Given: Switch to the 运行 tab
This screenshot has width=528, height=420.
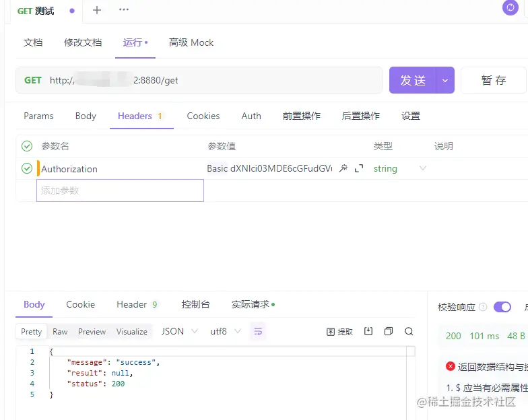Looking at the screenshot, I should coord(135,43).
